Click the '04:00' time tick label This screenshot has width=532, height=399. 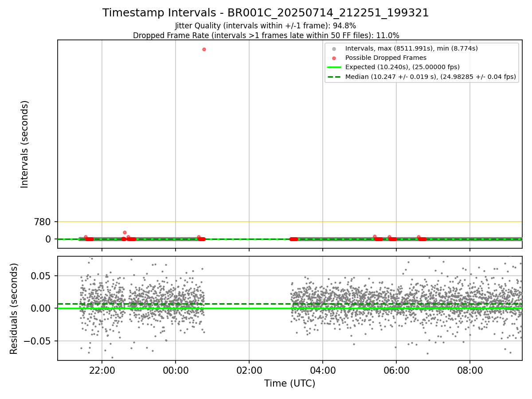tap(323, 370)
